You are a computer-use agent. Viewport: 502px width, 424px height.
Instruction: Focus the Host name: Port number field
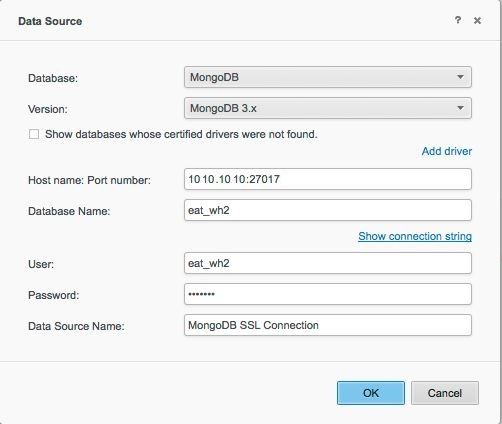(328, 179)
